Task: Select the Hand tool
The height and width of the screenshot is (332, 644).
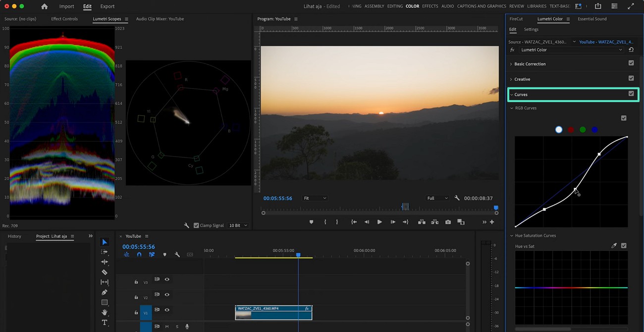Action: coord(105,313)
